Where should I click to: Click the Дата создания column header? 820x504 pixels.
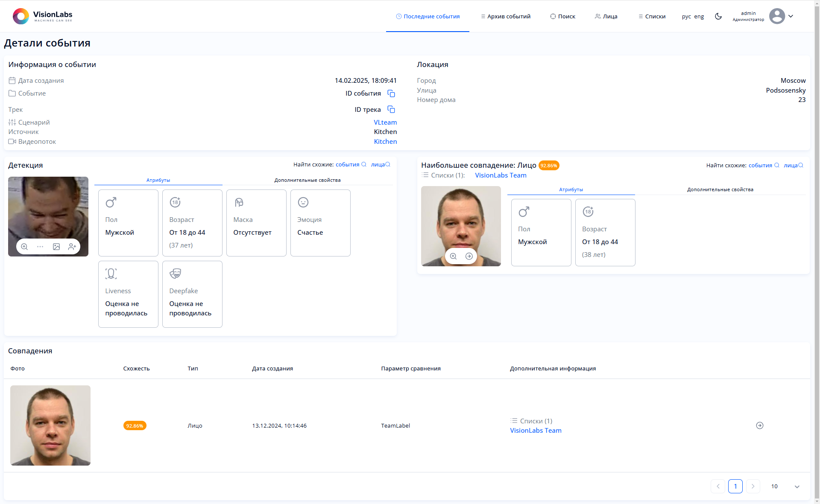(x=272, y=369)
